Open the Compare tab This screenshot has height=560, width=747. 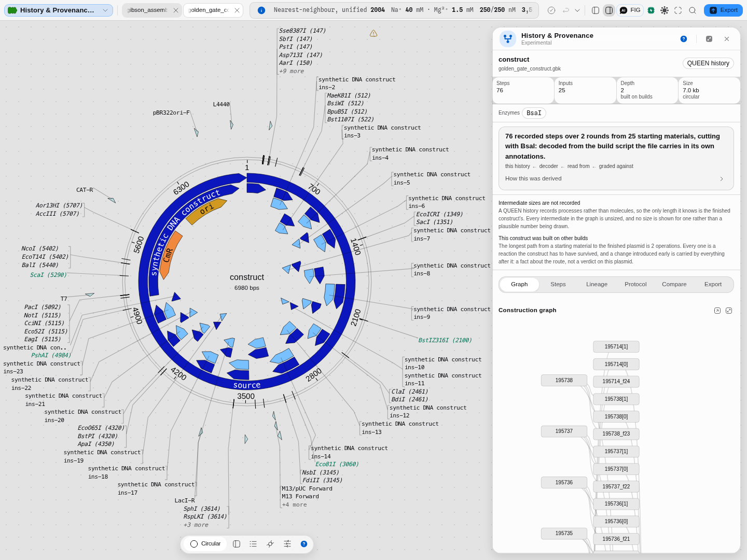[x=674, y=285]
